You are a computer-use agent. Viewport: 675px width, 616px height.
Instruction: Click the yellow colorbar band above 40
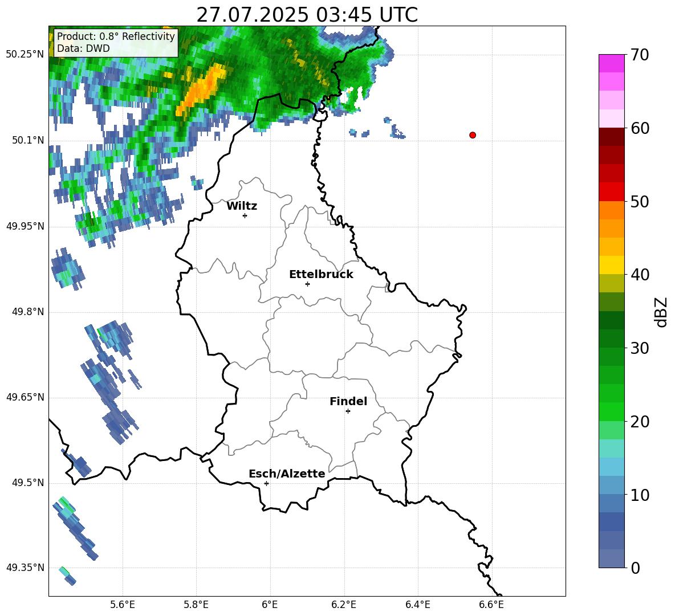(611, 265)
